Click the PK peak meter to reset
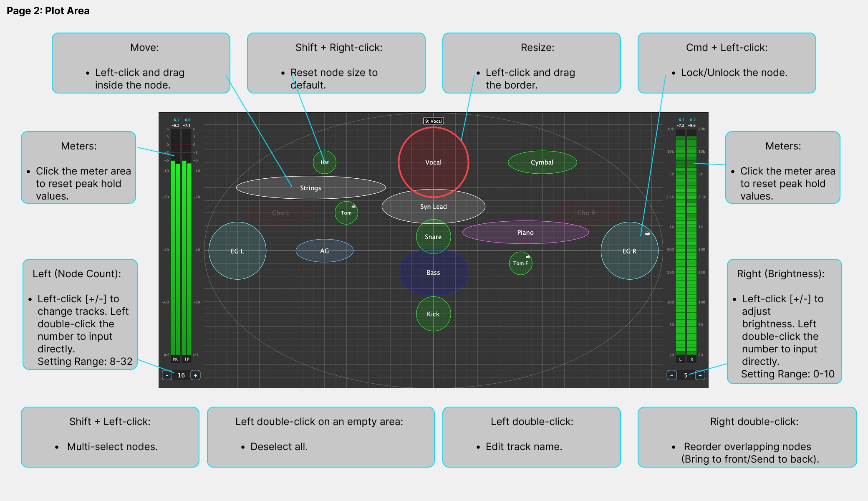Viewport: 868px width, 501px height. tap(175, 257)
